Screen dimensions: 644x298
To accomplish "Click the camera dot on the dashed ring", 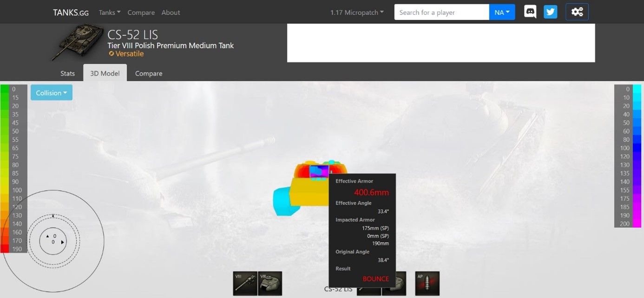I will click(53, 216).
